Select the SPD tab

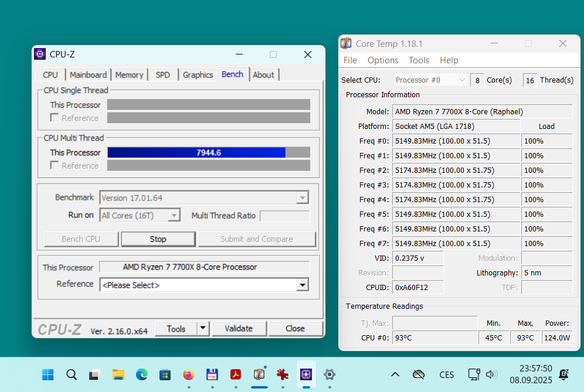pyautogui.click(x=163, y=75)
